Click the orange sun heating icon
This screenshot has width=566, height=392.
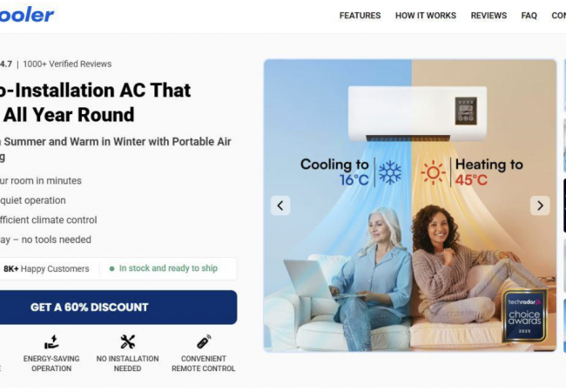coord(433,172)
